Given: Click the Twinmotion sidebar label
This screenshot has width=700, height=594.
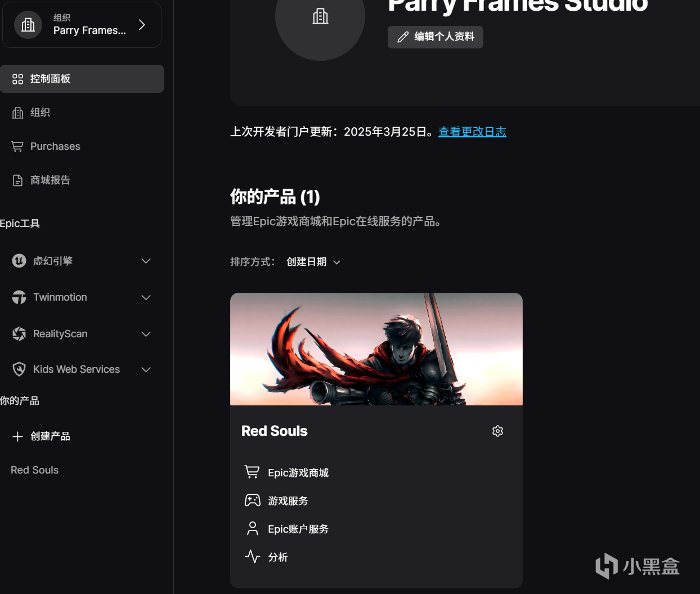Looking at the screenshot, I should (60, 297).
